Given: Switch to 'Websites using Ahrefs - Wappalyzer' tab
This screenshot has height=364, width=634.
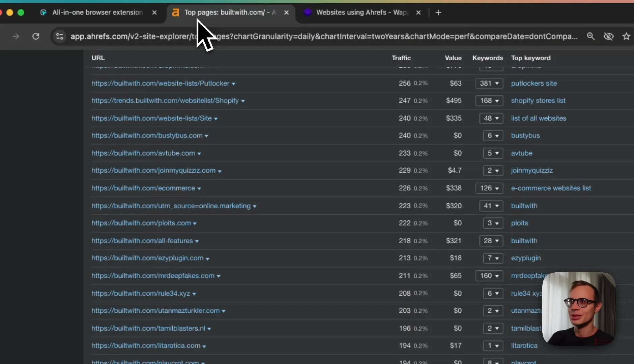Looking at the screenshot, I should [363, 12].
